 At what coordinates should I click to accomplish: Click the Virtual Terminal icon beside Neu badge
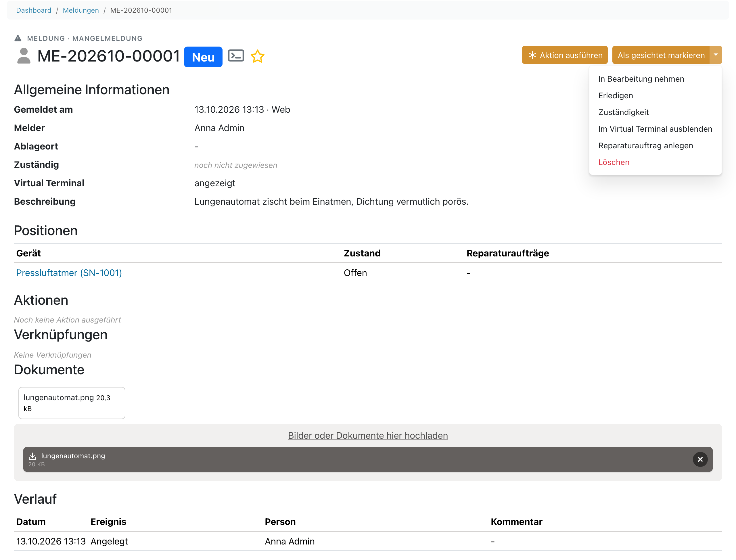click(236, 56)
